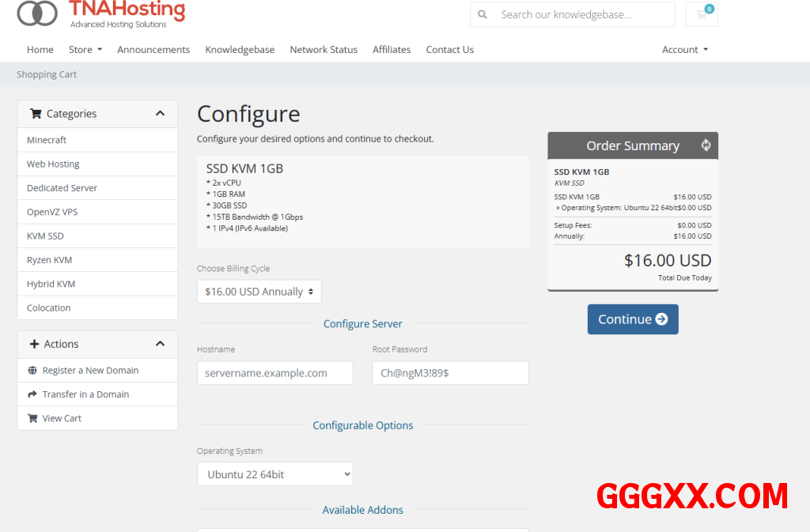The height and width of the screenshot is (532, 810).
Task: Go to the Knowledgebase page
Action: pos(240,50)
